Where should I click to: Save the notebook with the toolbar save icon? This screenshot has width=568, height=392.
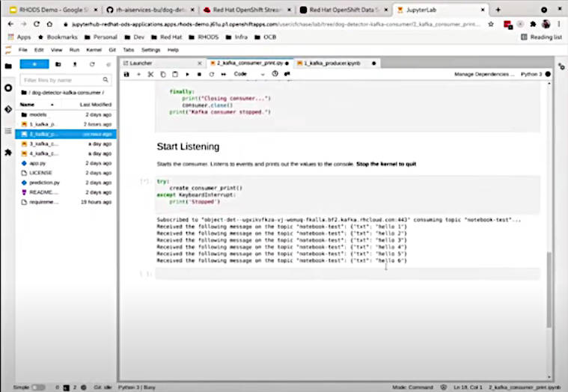pos(126,74)
